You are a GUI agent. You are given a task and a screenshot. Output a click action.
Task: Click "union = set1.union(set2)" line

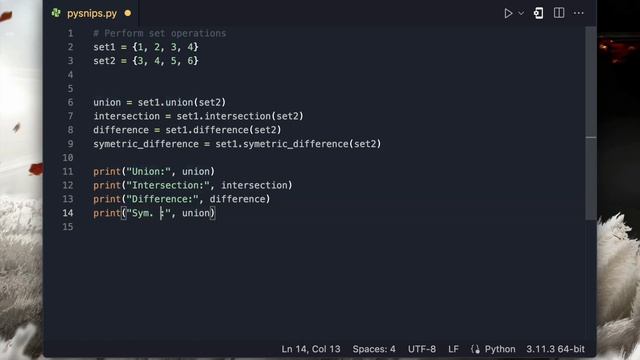159,102
